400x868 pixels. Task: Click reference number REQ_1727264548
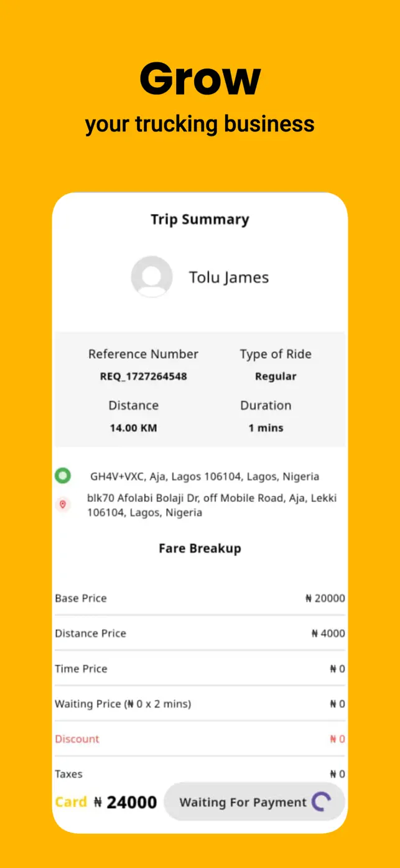(x=143, y=377)
